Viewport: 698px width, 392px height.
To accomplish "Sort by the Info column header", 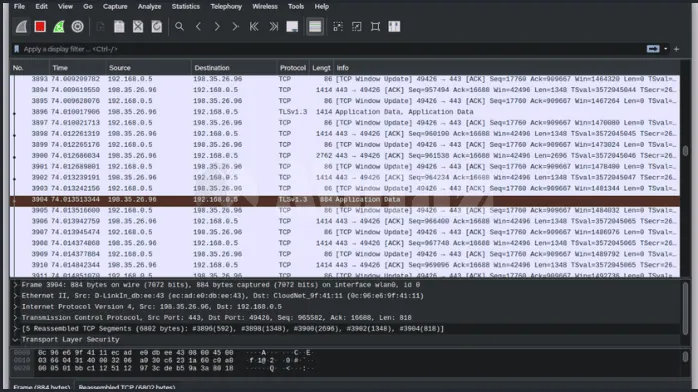I will point(507,68).
